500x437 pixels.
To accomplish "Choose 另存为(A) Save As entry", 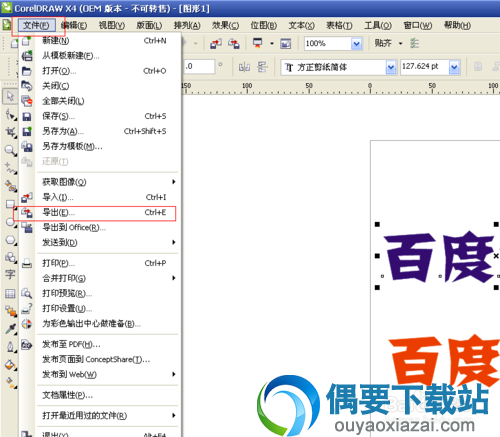I will (100, 131).
